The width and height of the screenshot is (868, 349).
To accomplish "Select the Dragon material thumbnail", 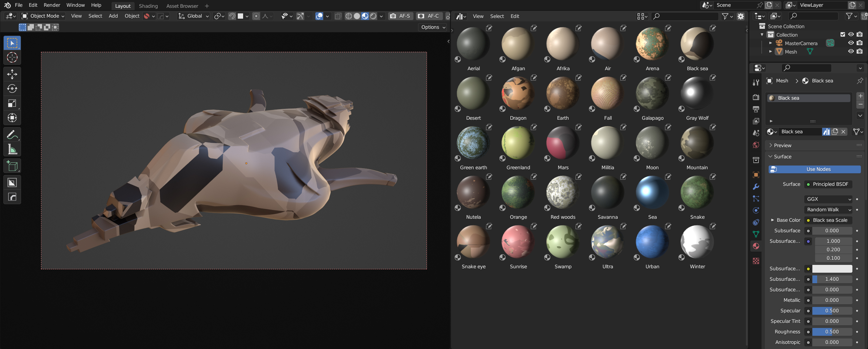I will (518, 93).
